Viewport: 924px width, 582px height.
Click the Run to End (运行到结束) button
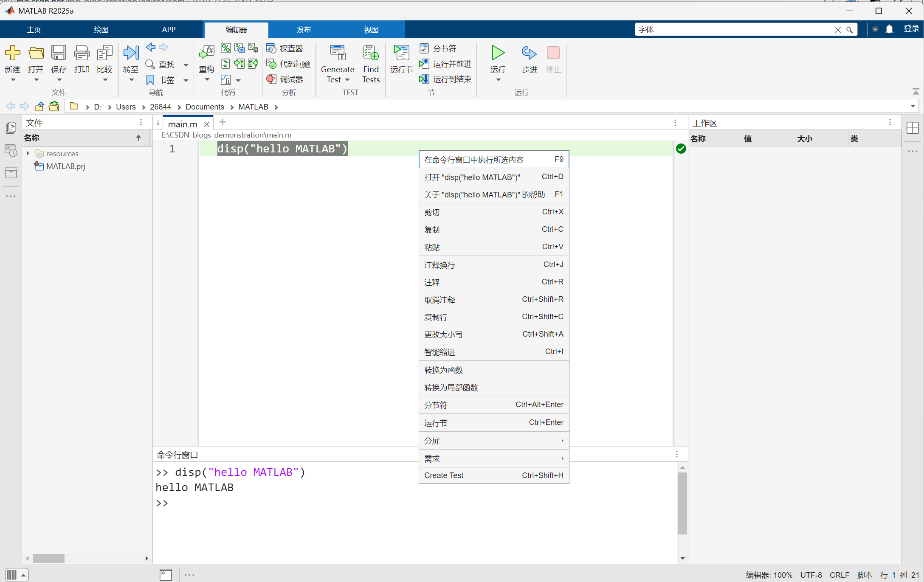click(x=446, y=79)
